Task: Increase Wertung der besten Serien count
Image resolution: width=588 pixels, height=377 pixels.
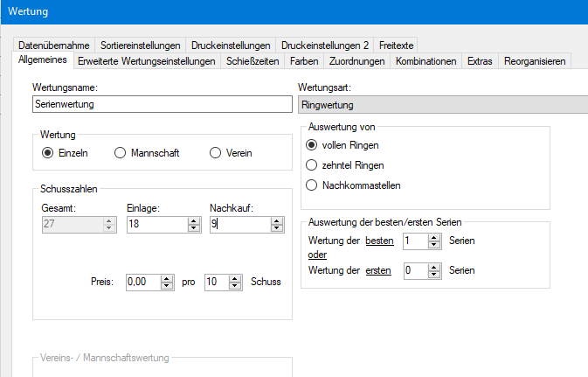Action: tap(436, 236)
